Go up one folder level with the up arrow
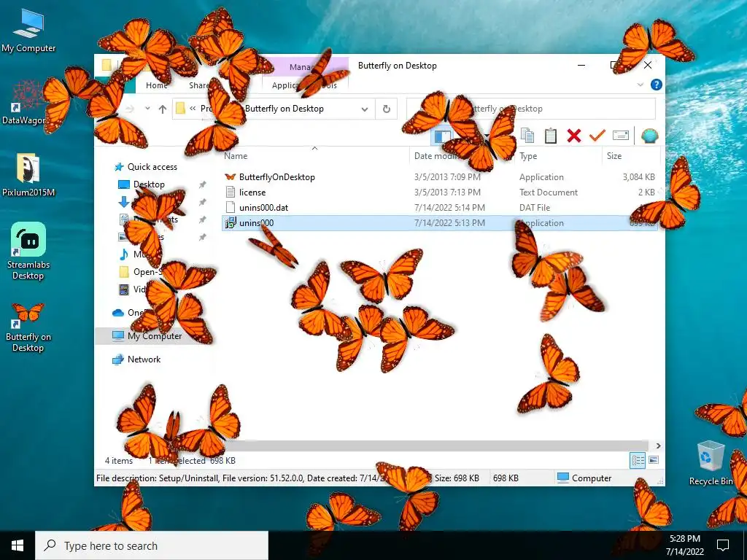 click(x=163, y=109)
